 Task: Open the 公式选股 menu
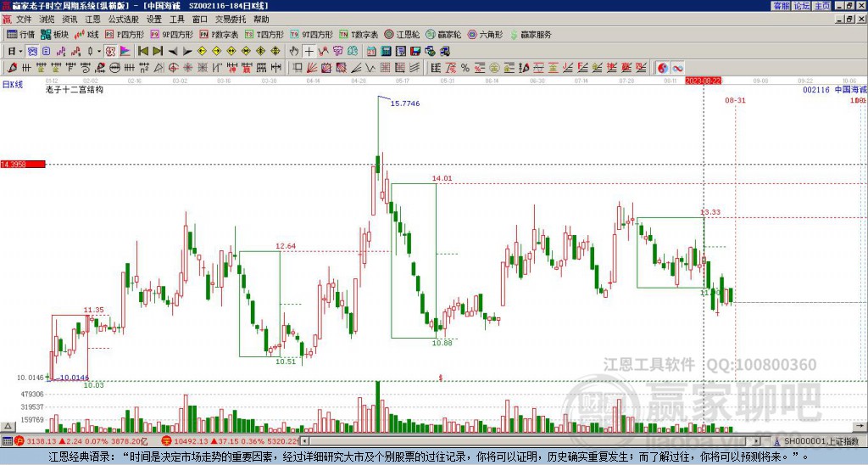[x=124, y=20]
